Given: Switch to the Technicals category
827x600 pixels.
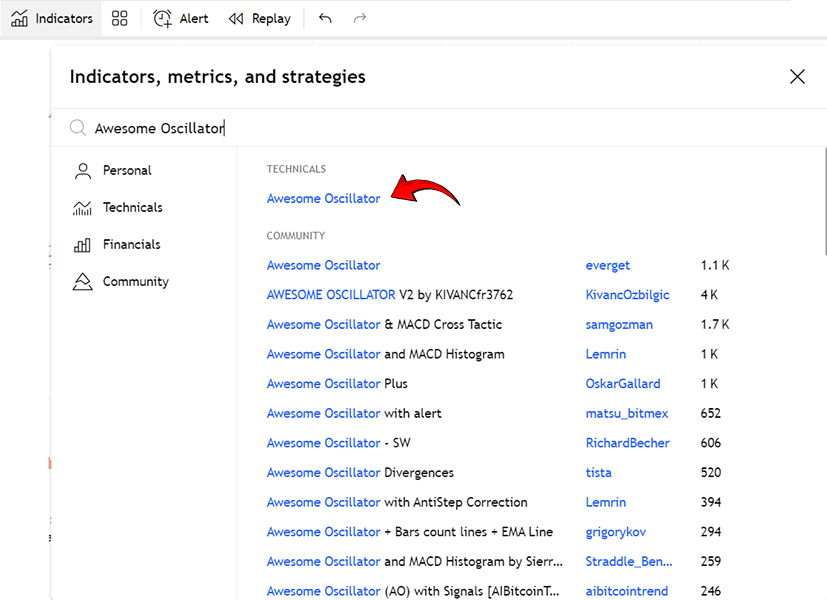Looking at the screenshot, I should click(132, 208).
